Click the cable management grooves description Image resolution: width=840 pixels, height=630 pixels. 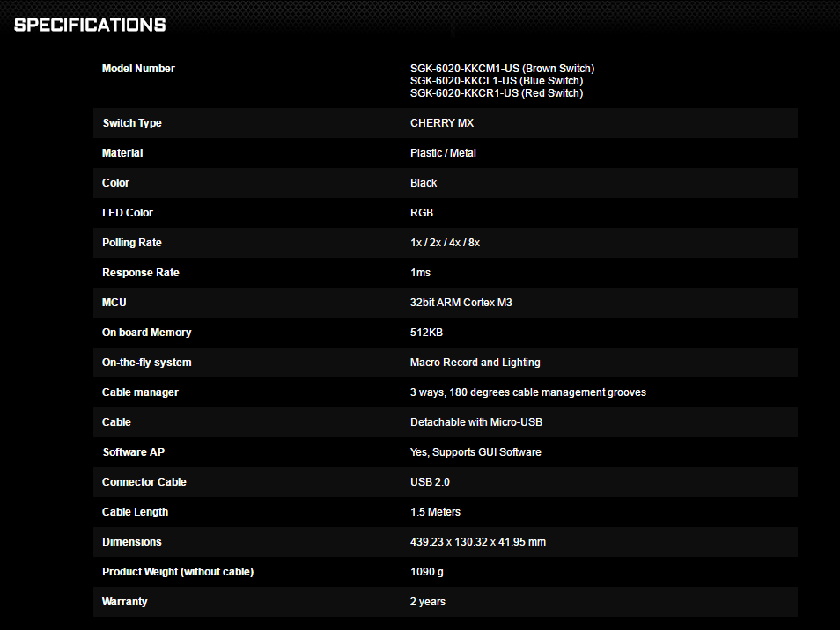527,393
